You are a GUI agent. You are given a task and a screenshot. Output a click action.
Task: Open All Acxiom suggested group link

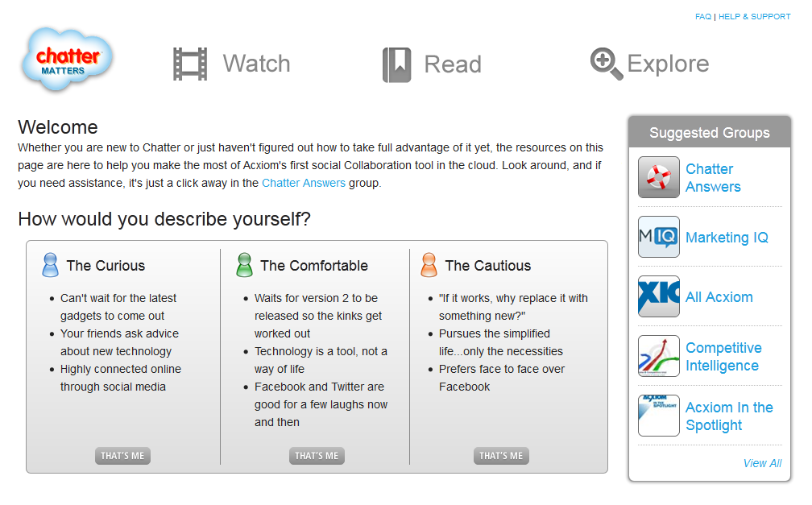[x=719, y=296]
